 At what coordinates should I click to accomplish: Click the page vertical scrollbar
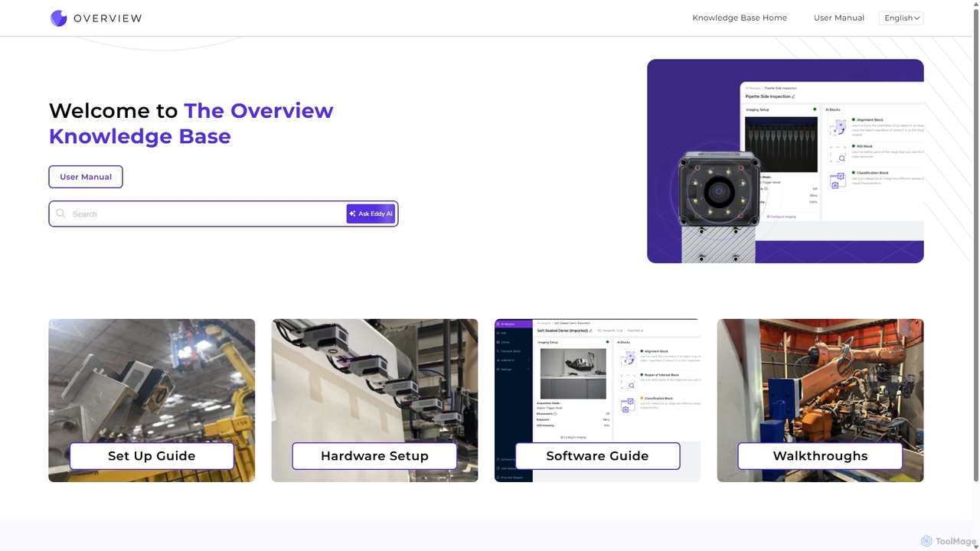pos(975,245)
